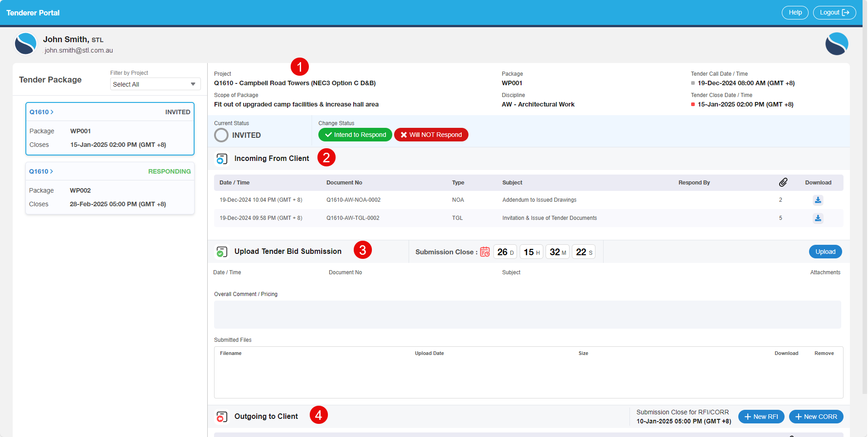This screenshot has height=437, width=868.
Task: Click the Upload Date column header
Action: 429,353
